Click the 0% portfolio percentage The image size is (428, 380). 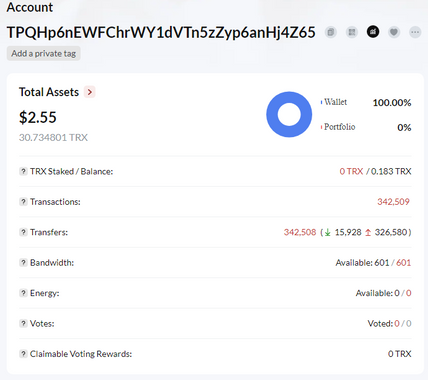404,127
